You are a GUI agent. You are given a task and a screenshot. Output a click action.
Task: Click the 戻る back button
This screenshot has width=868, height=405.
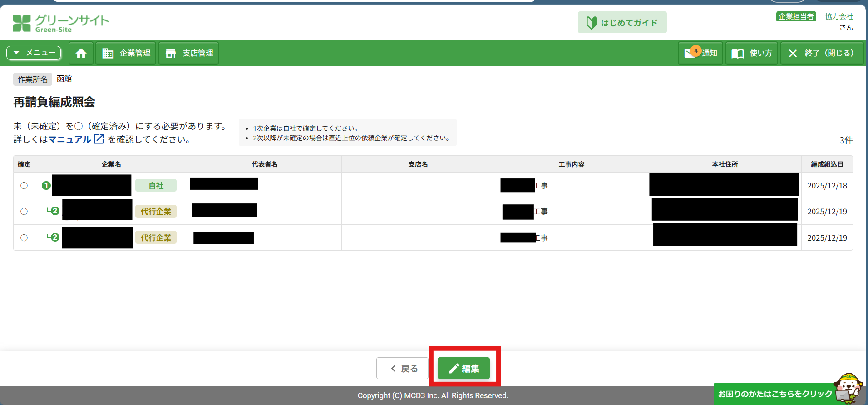tap(402, 368)
